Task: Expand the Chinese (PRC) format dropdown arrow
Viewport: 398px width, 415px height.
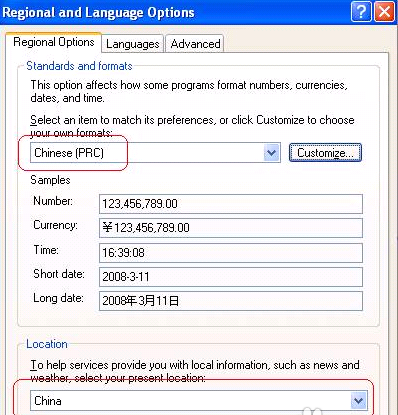Action: [x=272, y=153]
